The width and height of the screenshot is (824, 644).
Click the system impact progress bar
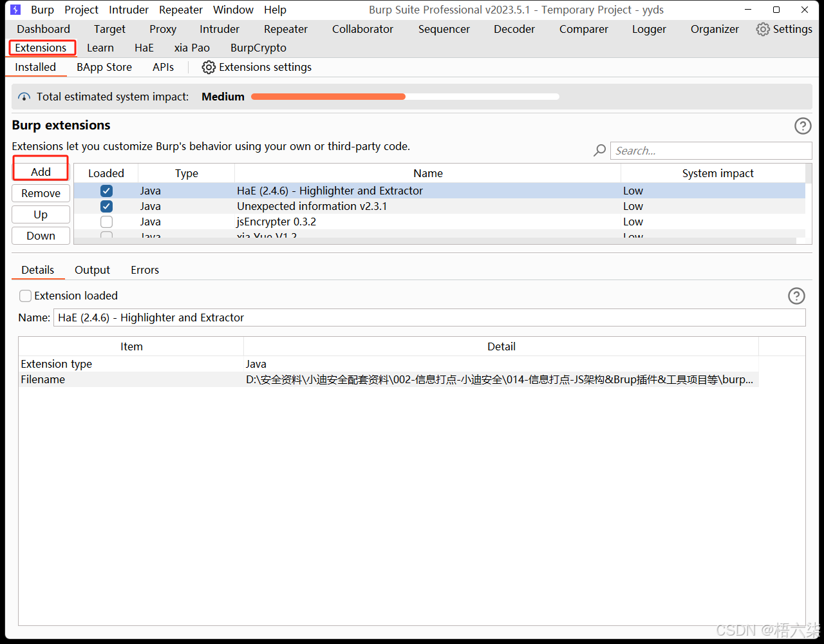point(405,97)
